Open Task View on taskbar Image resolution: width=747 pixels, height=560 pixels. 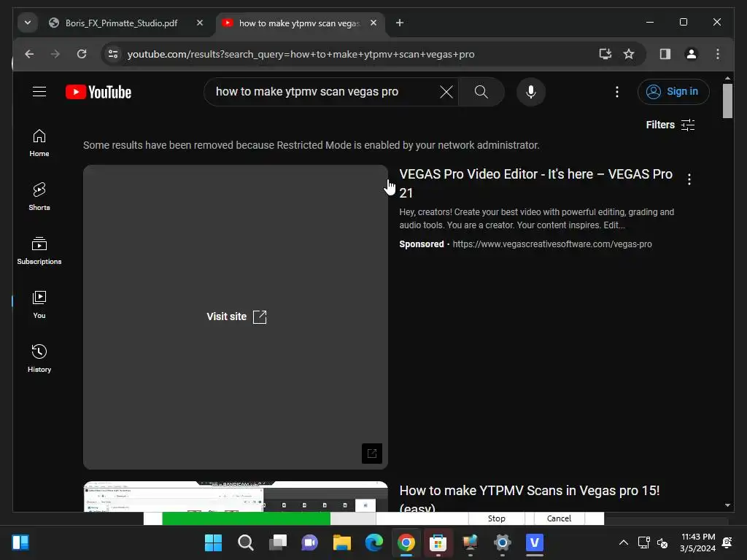278,542
